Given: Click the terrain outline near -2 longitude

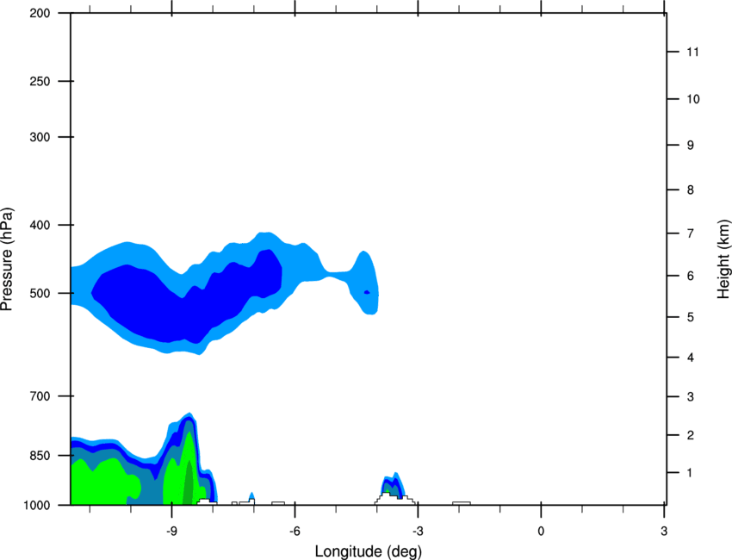Looking at the screenshot, I should click(x=462, y=503).
